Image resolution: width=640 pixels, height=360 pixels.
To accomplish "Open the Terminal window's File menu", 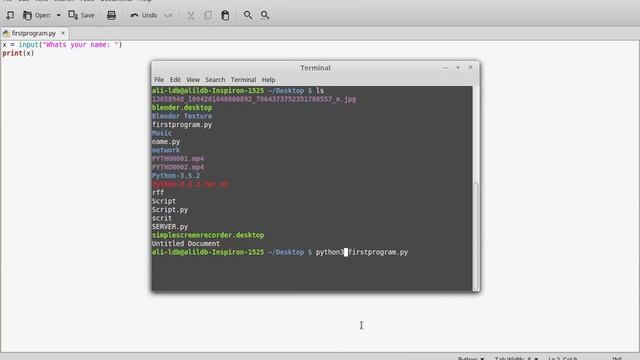I will pos(159,80).
